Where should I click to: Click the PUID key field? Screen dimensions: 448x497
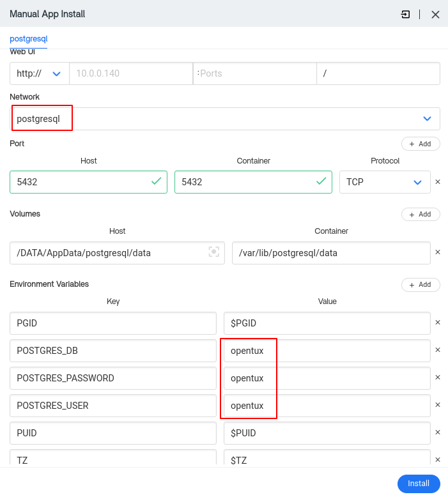113,433
